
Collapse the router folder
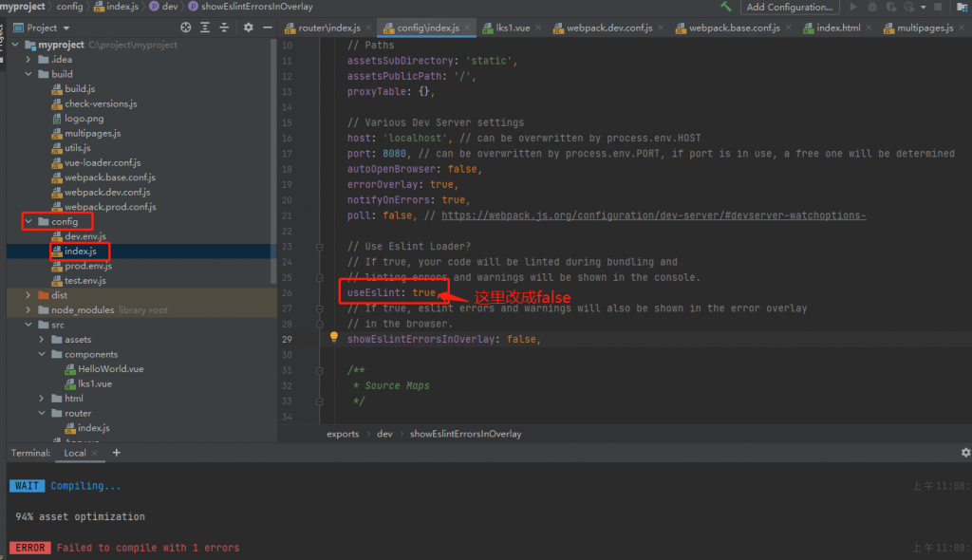[42, 413]
